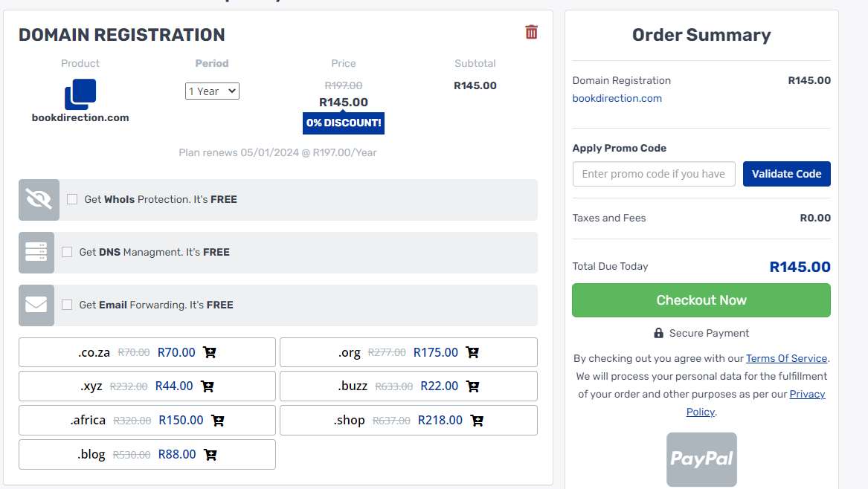Image resolution: width=868 pixels, height=489 pixels.
Task: Add .org domain to cart
Action: pos(472,352)
